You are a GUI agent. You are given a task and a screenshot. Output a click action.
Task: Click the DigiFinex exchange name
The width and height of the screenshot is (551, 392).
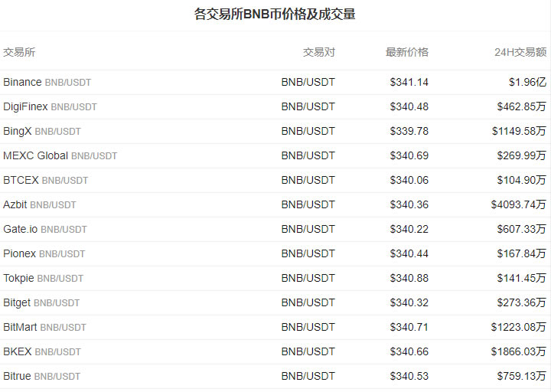(x=25, y=106)
